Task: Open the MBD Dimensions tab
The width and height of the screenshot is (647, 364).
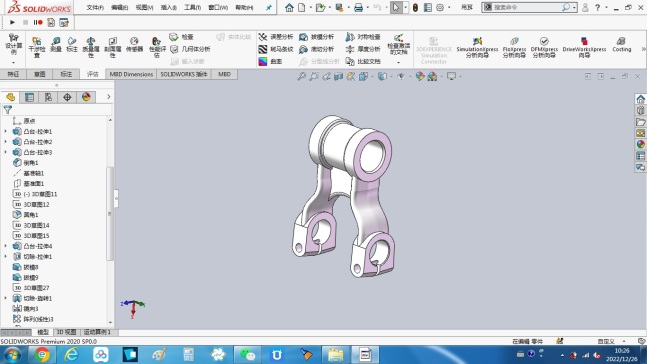Action: tap(131, 74)
